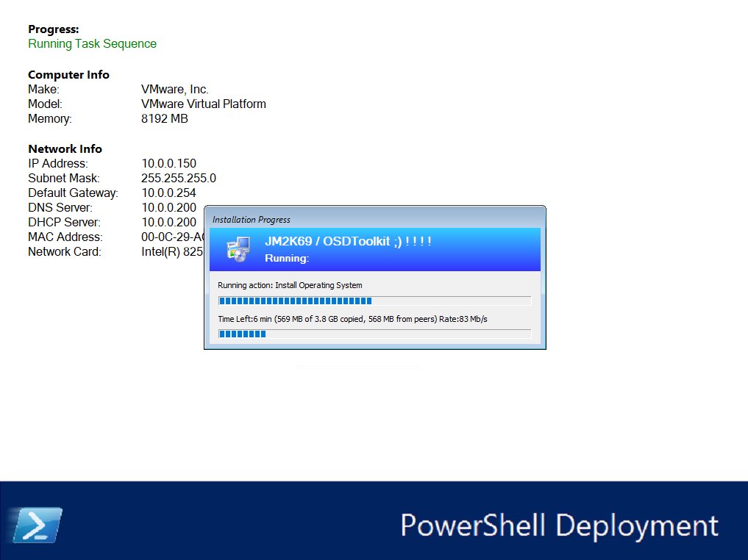Click the 'Network Info' heading
The height and width of the screenshot is (560, 748).
[x=65, y=148]
